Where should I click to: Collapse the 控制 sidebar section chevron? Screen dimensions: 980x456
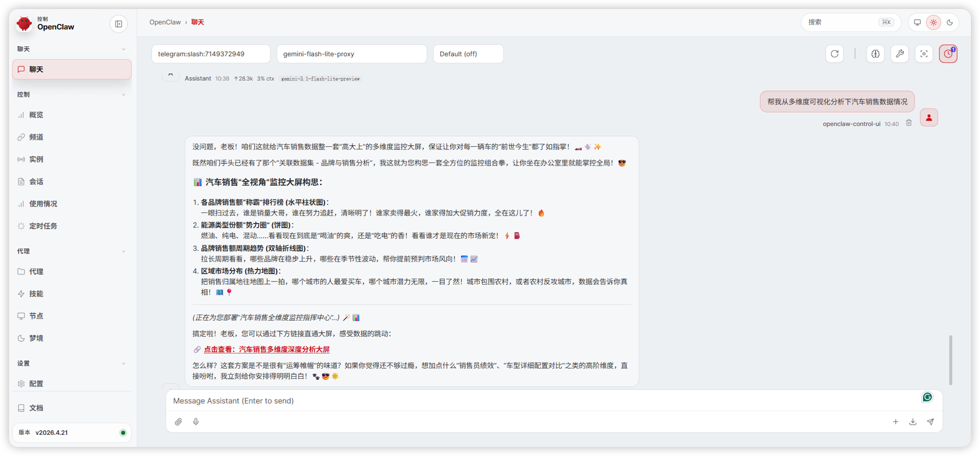(x=123, y=95)
